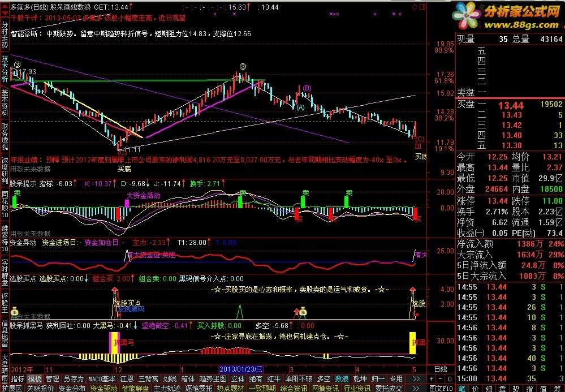The height and width of the screenshot is (392, 565).
Task: Open the 扩展区 tab
Action: [x=12, y=388]
